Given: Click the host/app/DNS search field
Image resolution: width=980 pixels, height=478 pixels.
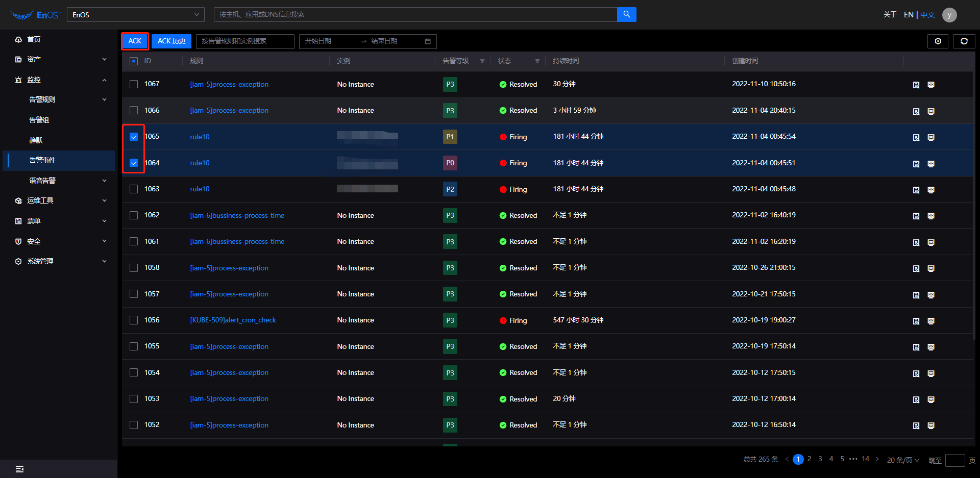Looking at the screenshot, I should click(x=415, y=14).
